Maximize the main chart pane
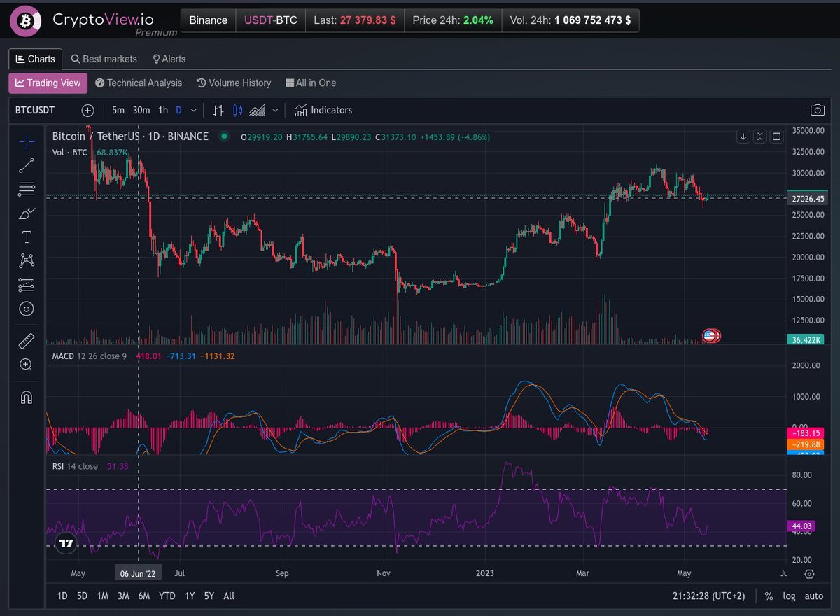The height and width of the screenshot is (616, 840). (x=776, y=136)
